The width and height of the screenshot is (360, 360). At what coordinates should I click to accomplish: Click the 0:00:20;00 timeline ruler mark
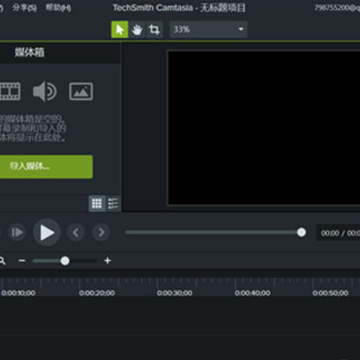coord(97,293)
